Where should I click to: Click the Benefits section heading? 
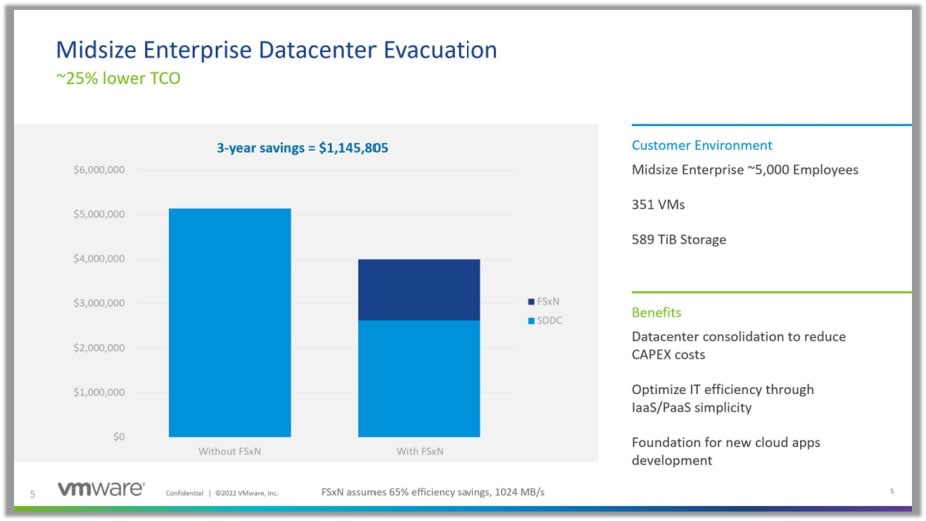pyautogui.click(x=656, y=312)
